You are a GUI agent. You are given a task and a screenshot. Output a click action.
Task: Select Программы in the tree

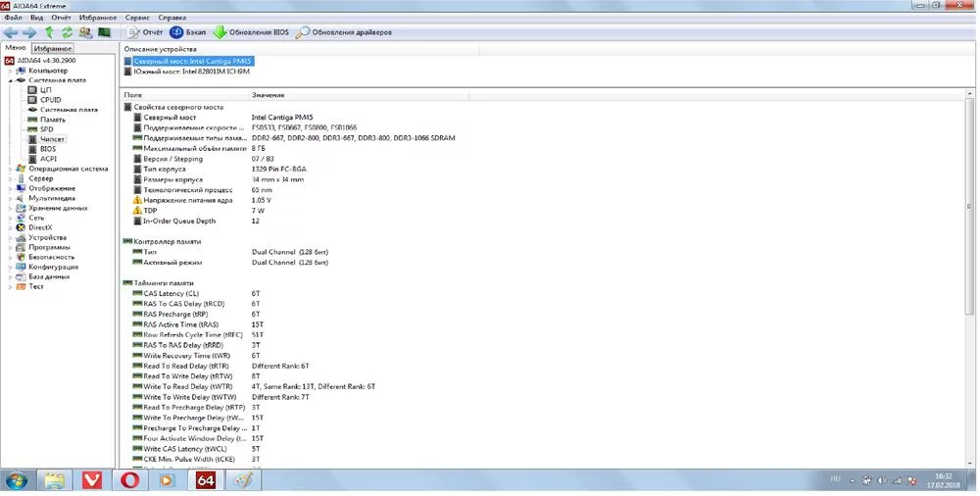[x=43, y=247]
